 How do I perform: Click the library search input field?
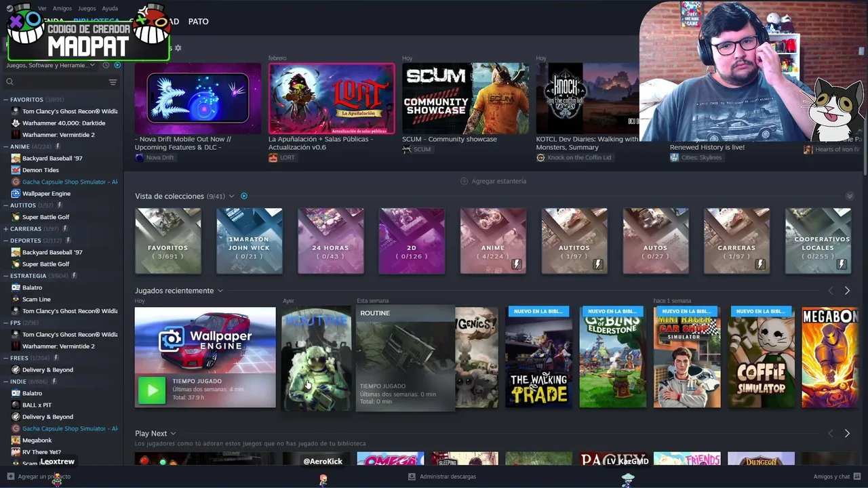click(60, 82)
